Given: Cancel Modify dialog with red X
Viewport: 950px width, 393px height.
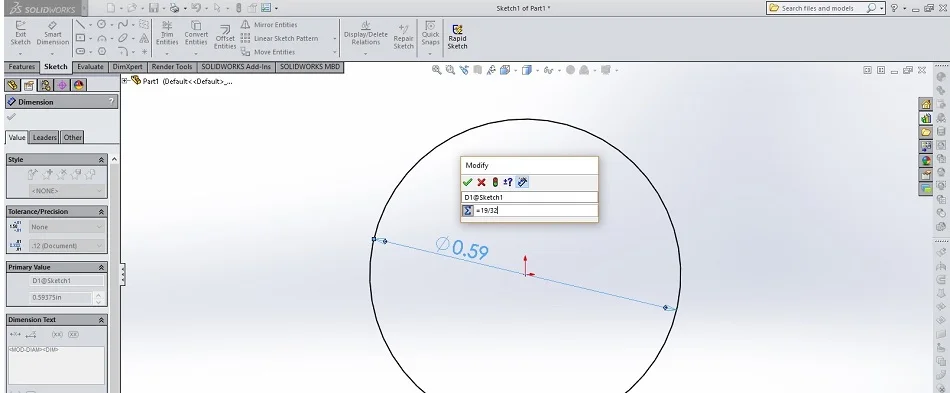Looking at the screenshot, I should tap(481, 182).
